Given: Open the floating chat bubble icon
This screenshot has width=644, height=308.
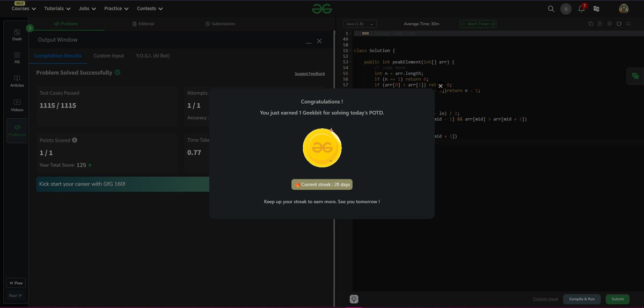Looking at the screenshot, I should pyautogui.click(x=635, y=76).
